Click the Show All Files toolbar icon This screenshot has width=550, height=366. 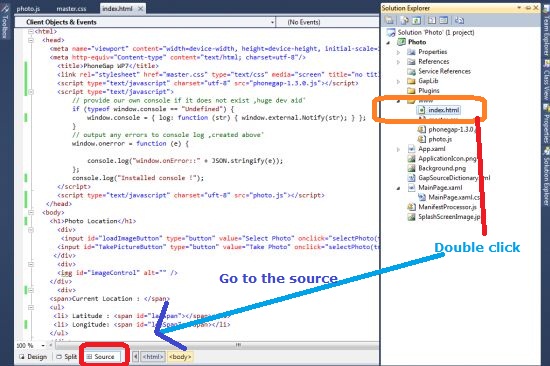(x=405, y=20)
